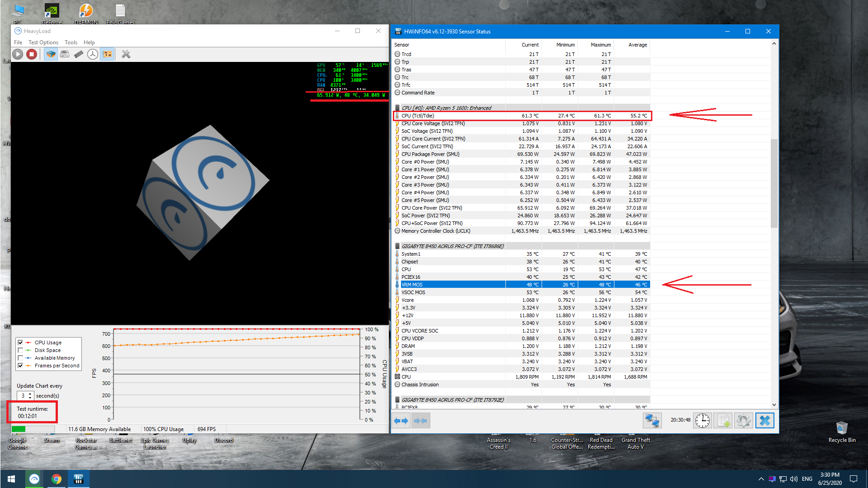868x488 pixels.
Task: Toggle memory allocation test icon
Action: point(79,54)
